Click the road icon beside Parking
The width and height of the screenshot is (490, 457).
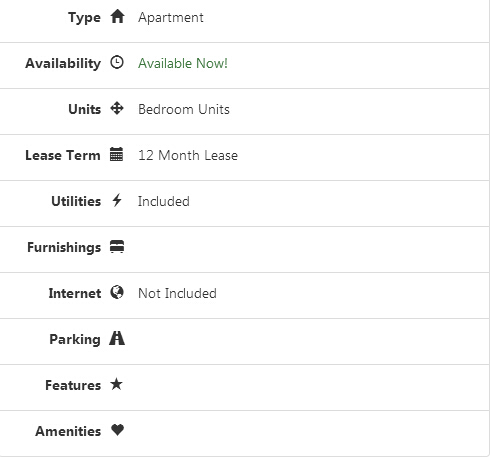[x=117, y=338]
